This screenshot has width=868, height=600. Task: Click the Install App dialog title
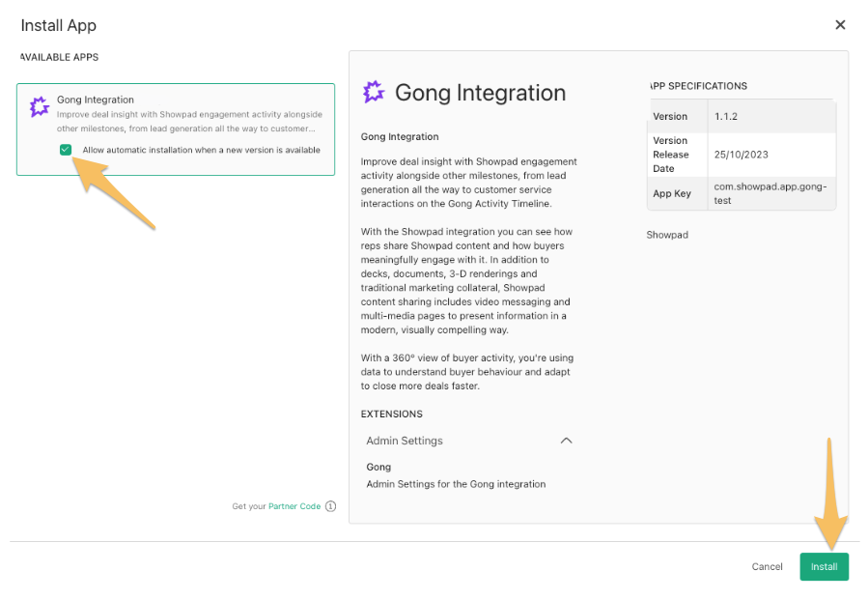(59, 25)
